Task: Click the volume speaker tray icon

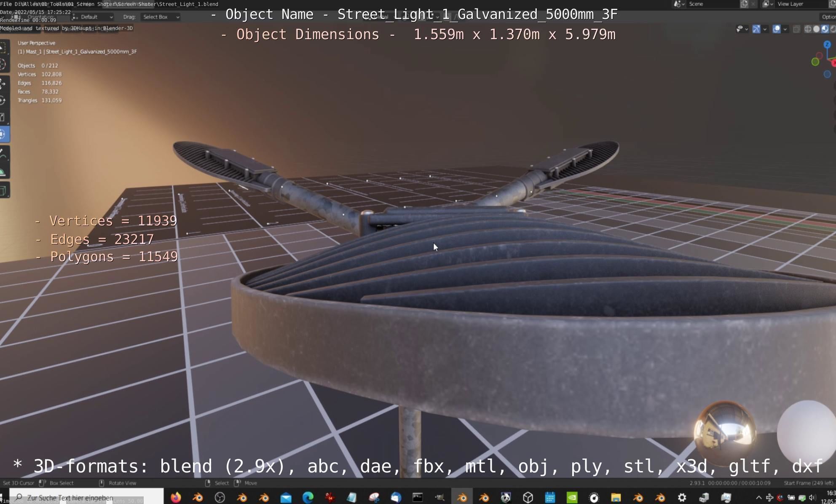Action: pyautogui.click(x=812, y=498)
